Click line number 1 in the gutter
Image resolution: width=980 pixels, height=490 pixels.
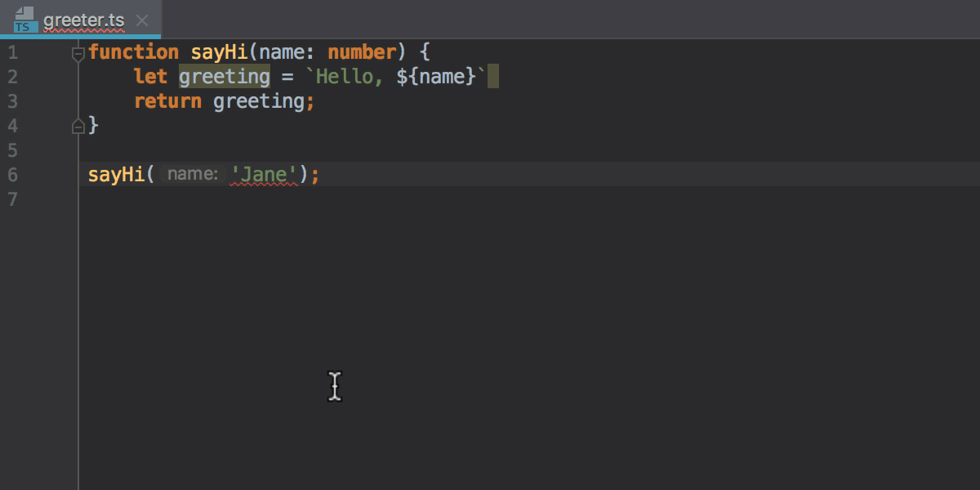point(12,52)
